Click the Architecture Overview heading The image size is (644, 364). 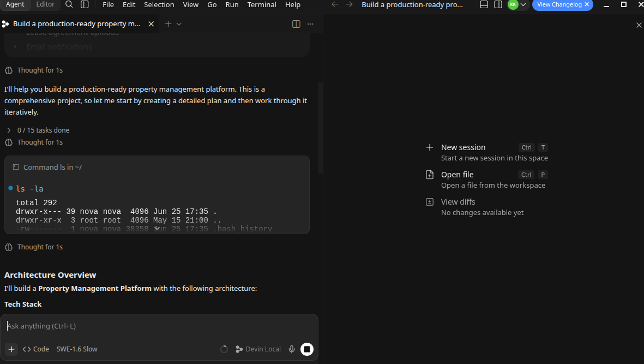[x=50, y=275]
